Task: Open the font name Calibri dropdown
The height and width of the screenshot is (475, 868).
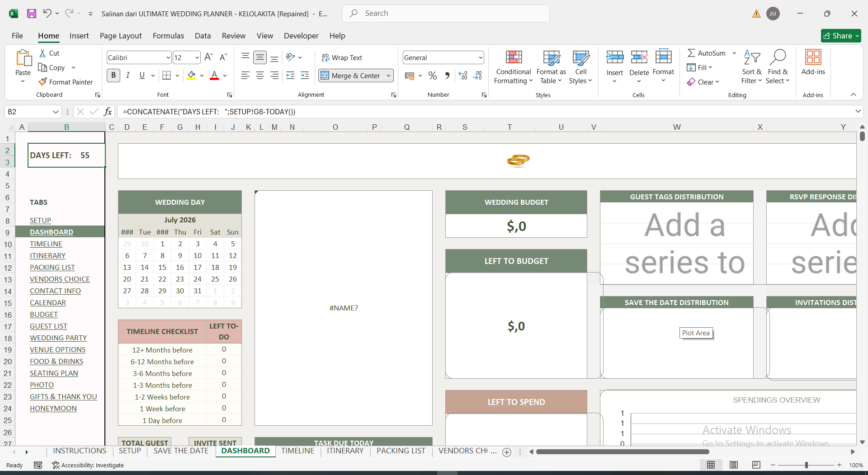Action: click(x=168, y=57)
